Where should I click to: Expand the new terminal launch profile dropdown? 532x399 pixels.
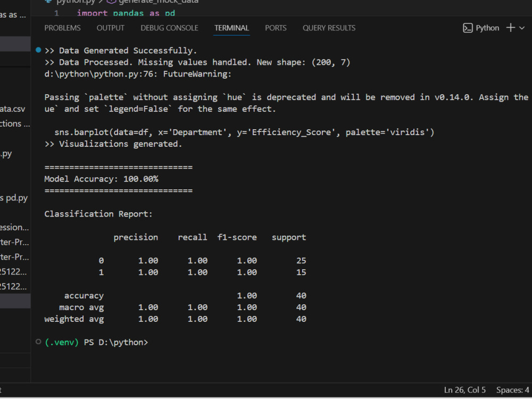point(522,28)
